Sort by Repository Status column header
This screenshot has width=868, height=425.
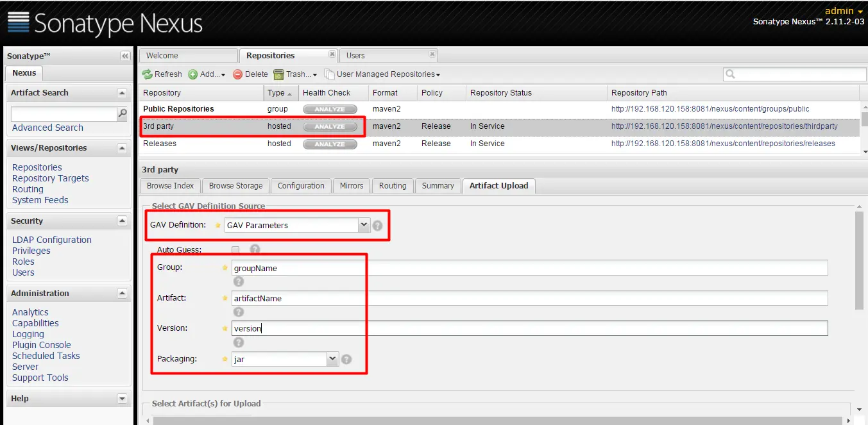(x=536, y=93)
